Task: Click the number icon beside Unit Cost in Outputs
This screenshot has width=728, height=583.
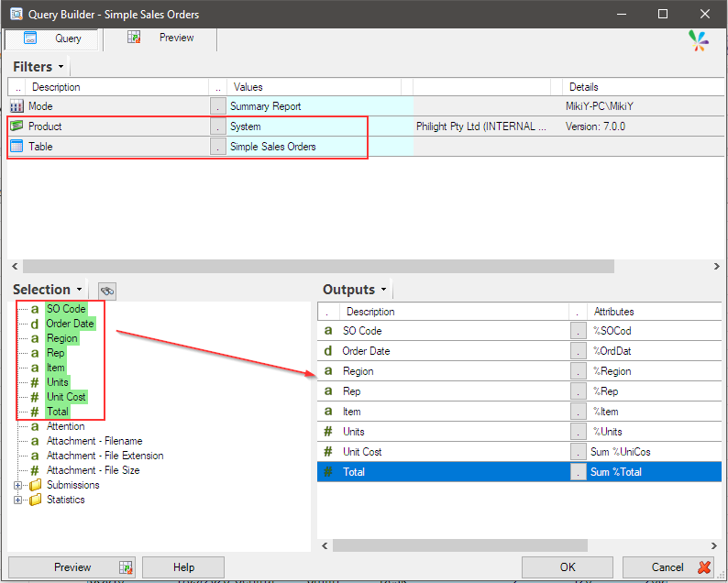Action: pos(328,451)
